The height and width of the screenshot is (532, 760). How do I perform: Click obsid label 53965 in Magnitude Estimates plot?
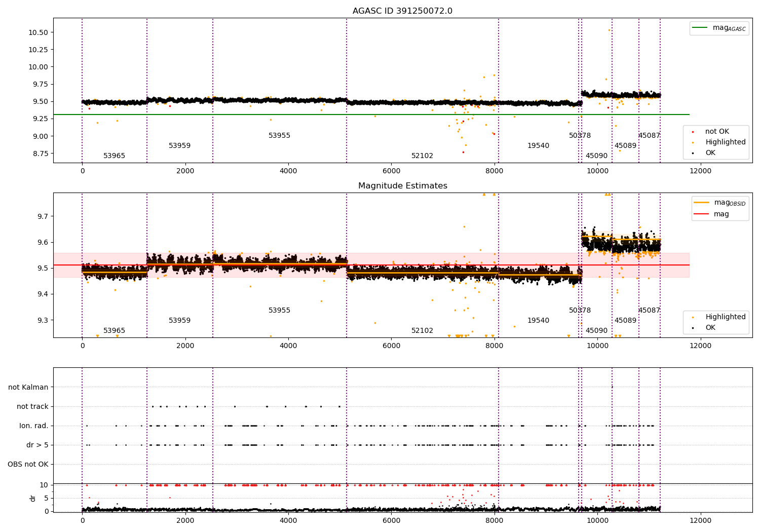[x=114, y=331]
